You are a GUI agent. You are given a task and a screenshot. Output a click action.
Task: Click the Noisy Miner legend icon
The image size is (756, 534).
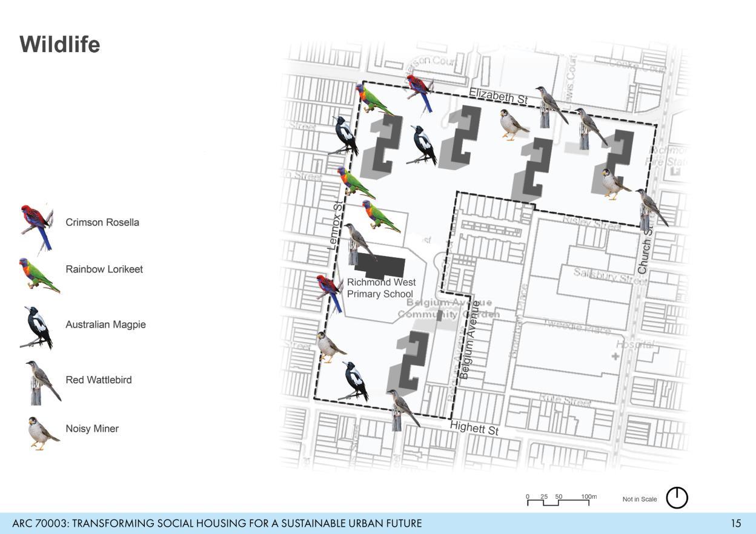44,433
